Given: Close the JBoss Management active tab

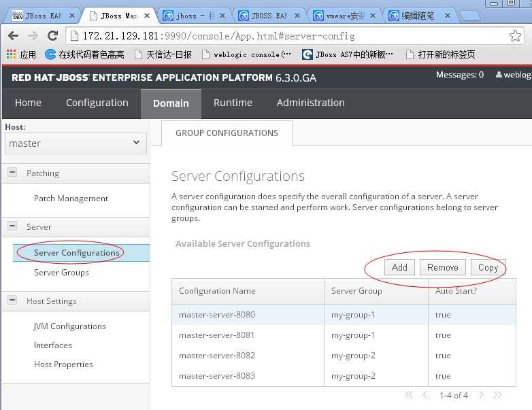Looking at the screenshot, I should (146, 16).
